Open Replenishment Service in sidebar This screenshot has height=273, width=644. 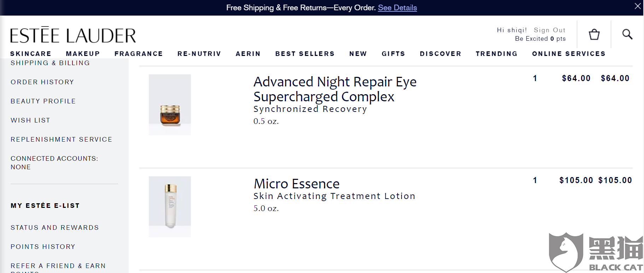(62, 140)
